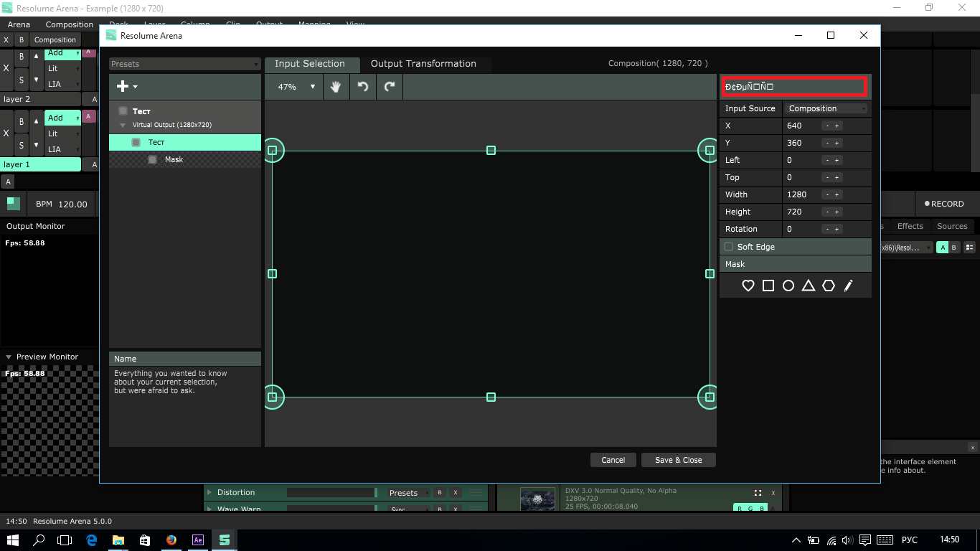980x551 pixels.
Task: Select the hand pan tool
Action: 335,87
